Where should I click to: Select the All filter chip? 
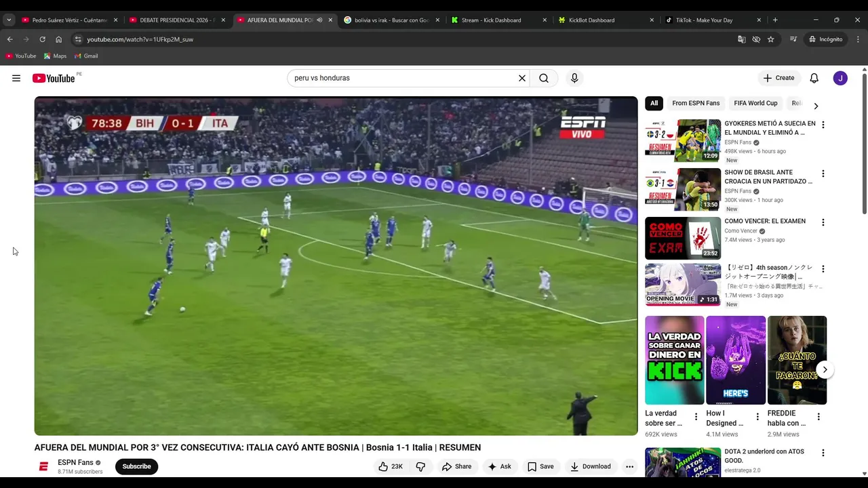point(654,103)
